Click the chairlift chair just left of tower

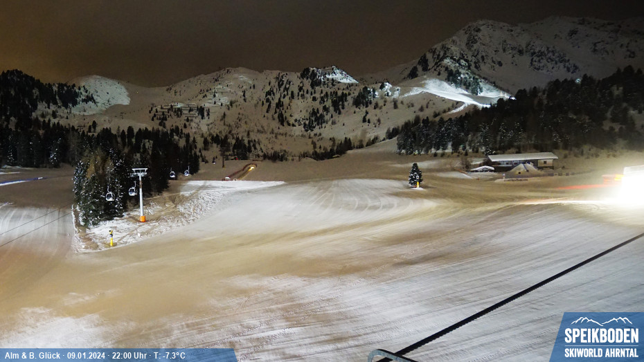[x=132, y=190]
